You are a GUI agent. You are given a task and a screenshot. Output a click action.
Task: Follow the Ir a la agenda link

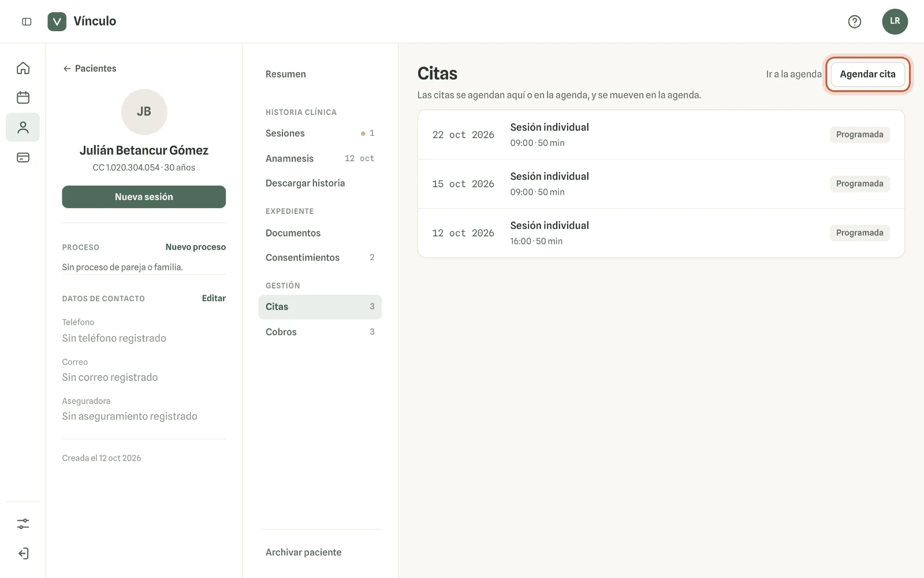pos(793,74)
